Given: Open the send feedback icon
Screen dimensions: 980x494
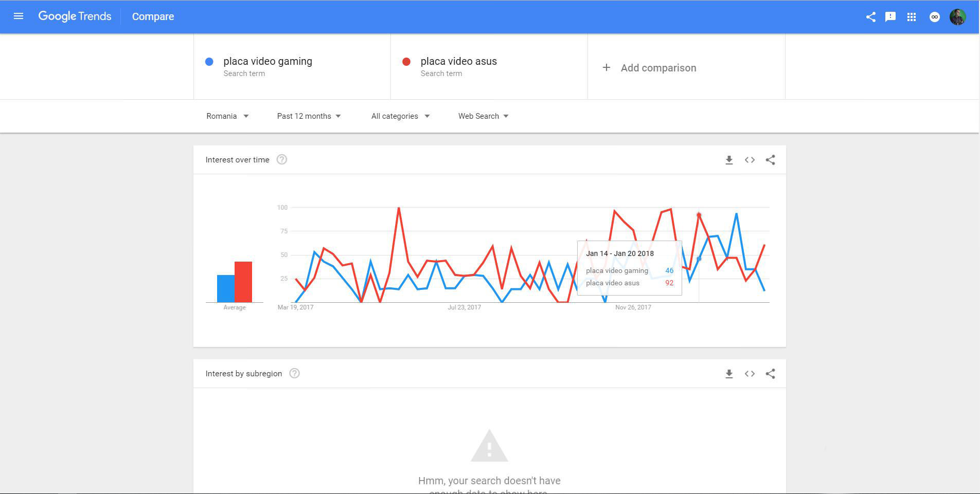Looking at the screenshot, I should pos(890,17).
